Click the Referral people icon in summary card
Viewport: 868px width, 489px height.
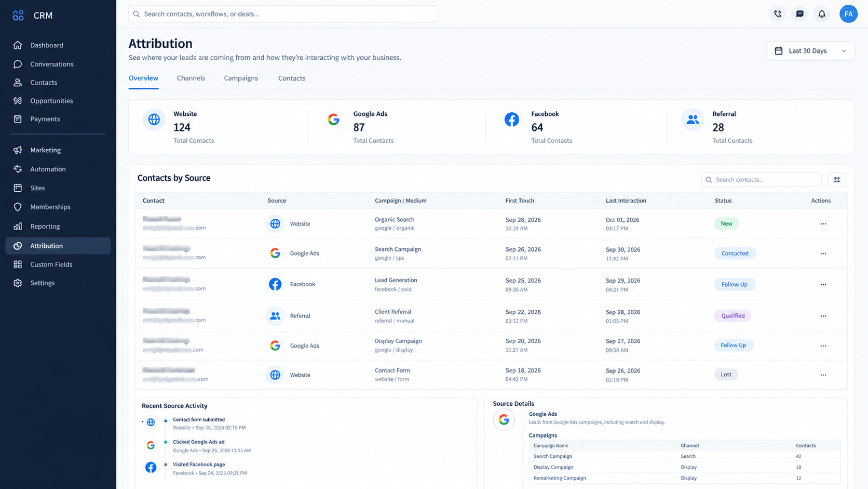[693, 120]
